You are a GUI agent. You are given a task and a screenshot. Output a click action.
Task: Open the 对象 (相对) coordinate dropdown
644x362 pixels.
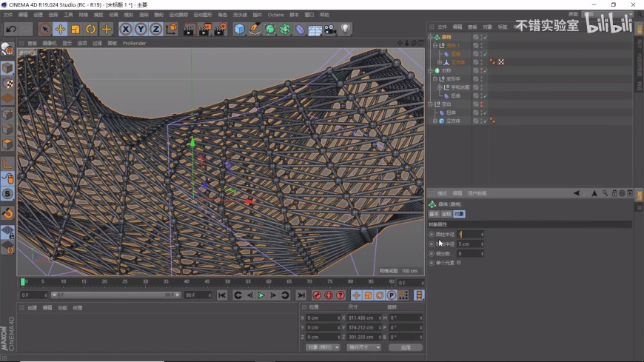pos(323,347)
